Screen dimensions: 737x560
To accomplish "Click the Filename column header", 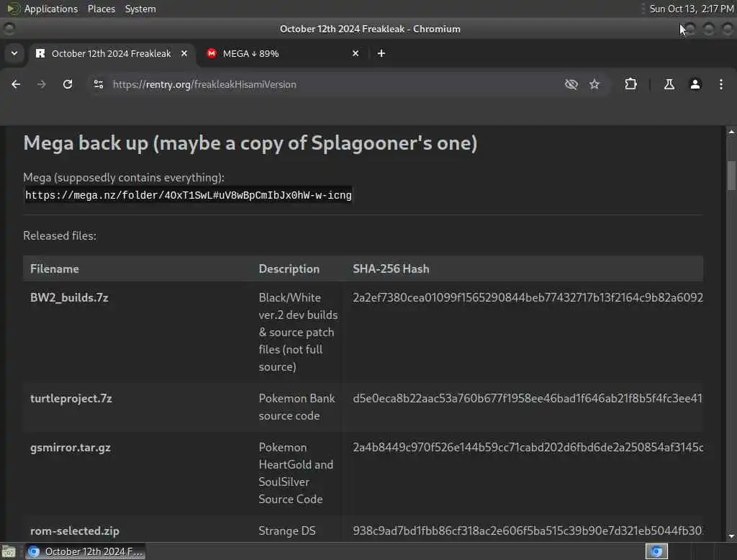I will [55, 269].
